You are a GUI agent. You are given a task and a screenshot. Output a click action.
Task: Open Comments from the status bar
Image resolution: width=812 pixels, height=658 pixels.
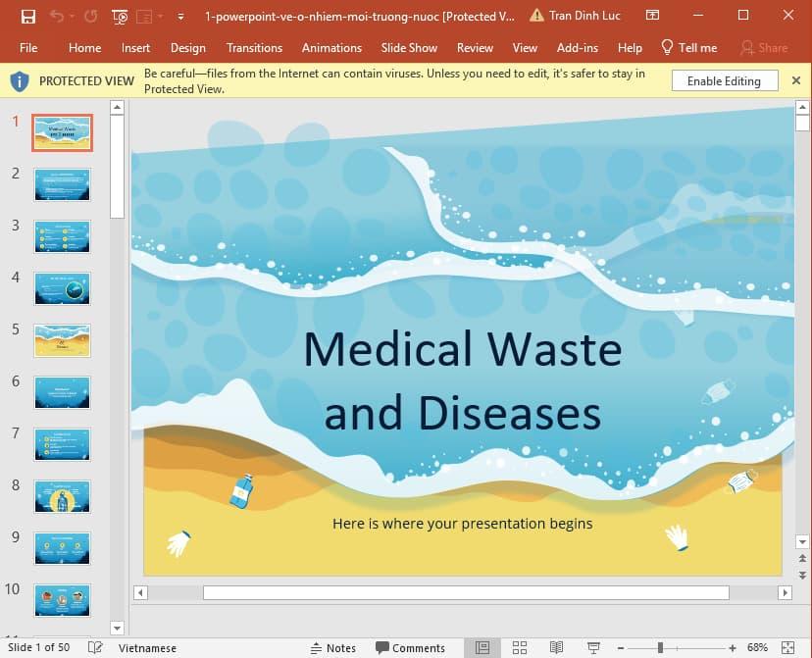tap(411, 647)
